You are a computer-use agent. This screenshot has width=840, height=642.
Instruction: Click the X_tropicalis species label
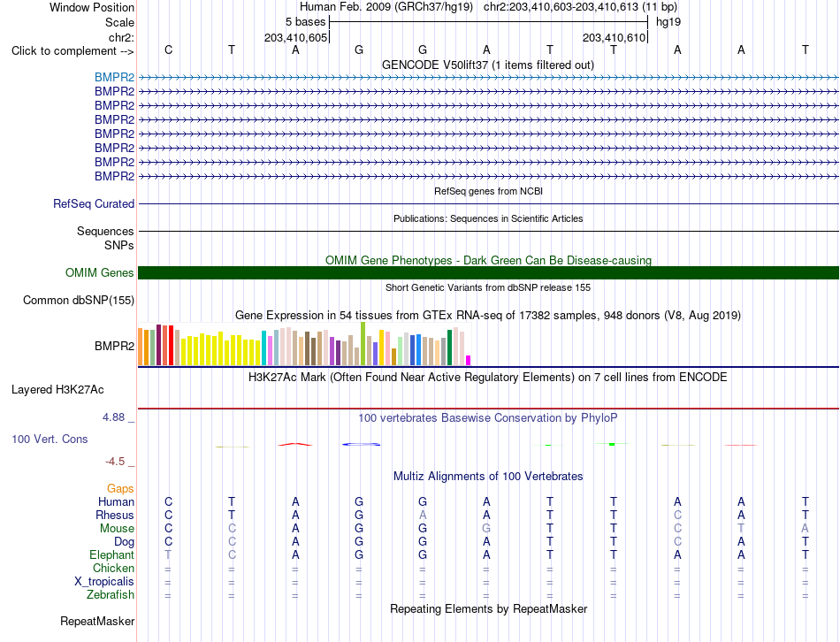(104, 582)
